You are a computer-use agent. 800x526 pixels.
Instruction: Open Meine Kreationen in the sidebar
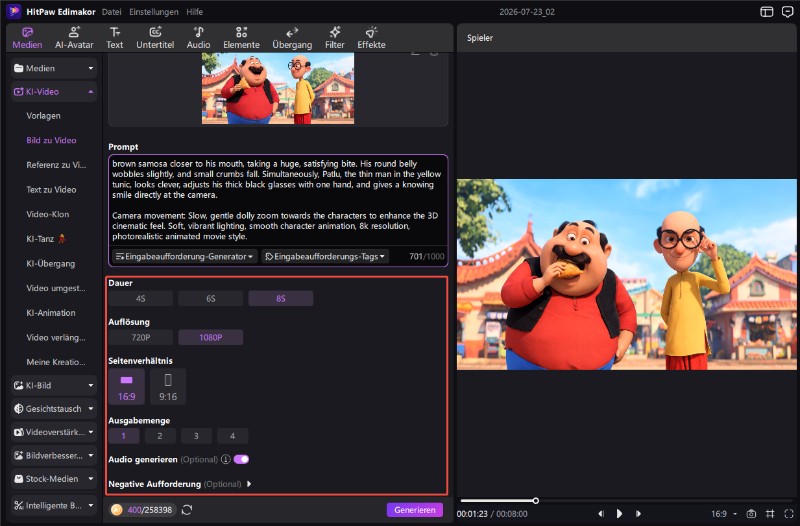click(x=56, y=362)
